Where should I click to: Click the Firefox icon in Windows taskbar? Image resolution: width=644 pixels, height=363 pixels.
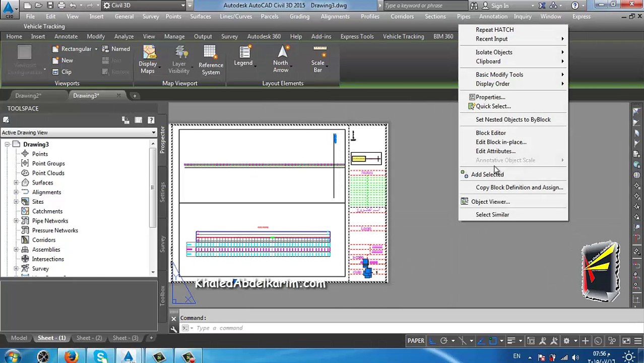coord(72,357)
